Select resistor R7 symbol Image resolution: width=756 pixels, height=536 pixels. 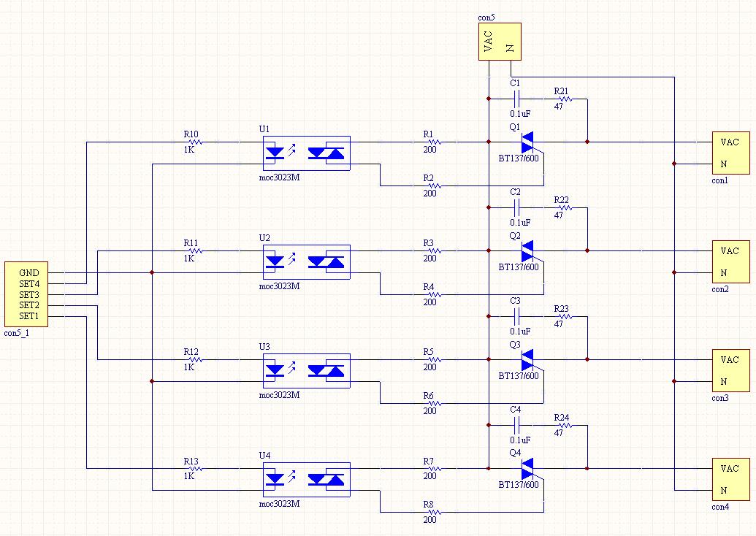tap(434, 469)
